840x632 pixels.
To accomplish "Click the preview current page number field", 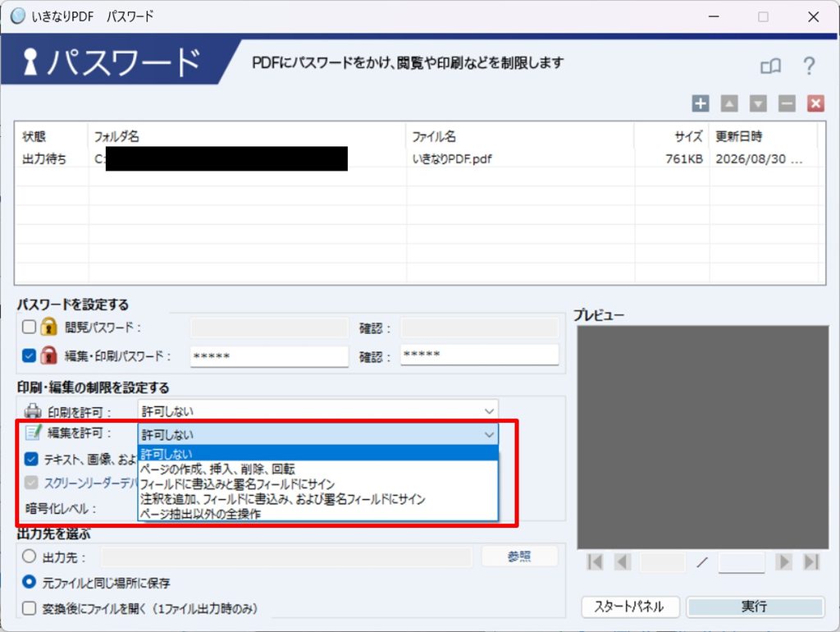I will [663, 561].
